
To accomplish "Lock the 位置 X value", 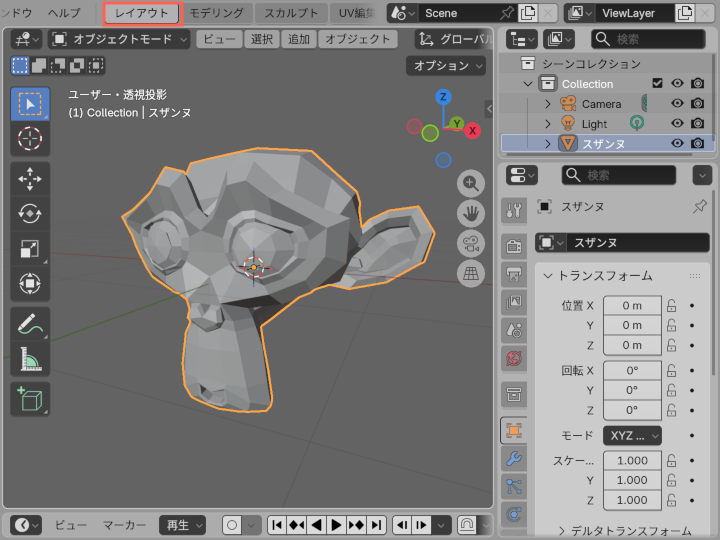I will (671, 305).
